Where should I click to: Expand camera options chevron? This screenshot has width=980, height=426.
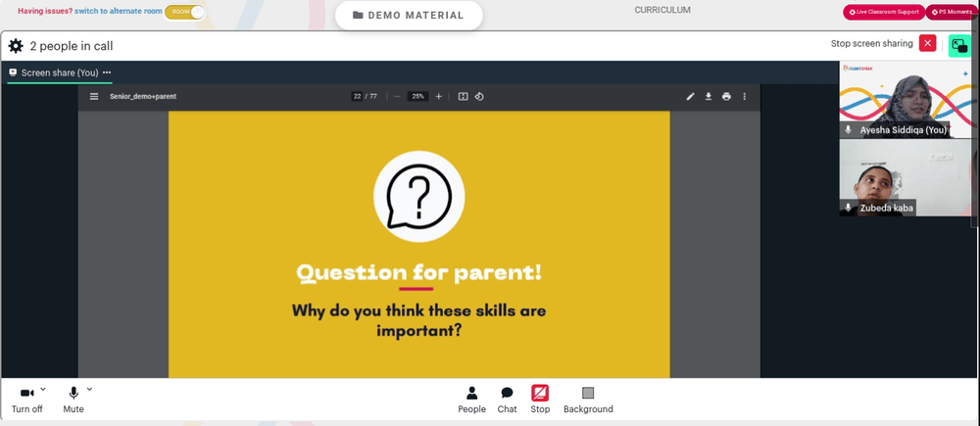pos(43,389)
